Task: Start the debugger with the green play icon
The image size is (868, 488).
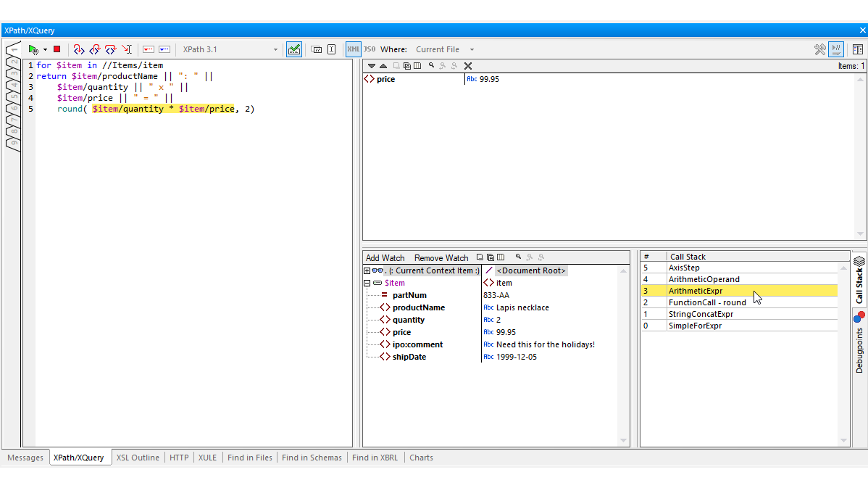Action: (33, 49)
